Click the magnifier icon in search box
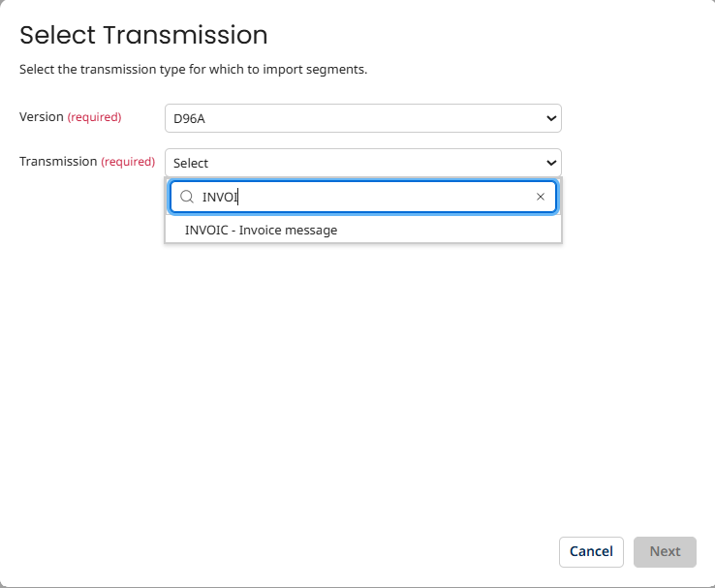The height and width of the screenshot is (588, 715). click(187, 197)
